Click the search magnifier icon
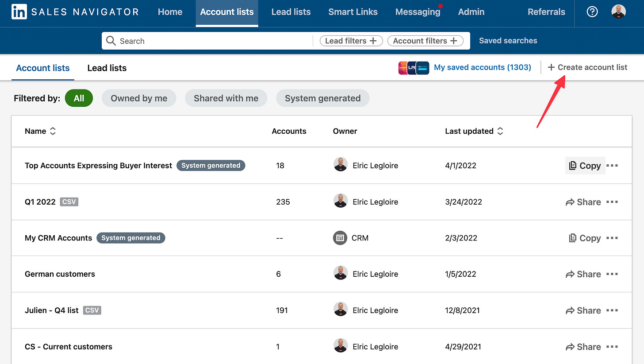644x364 pixels. click(x=111, y=41)
